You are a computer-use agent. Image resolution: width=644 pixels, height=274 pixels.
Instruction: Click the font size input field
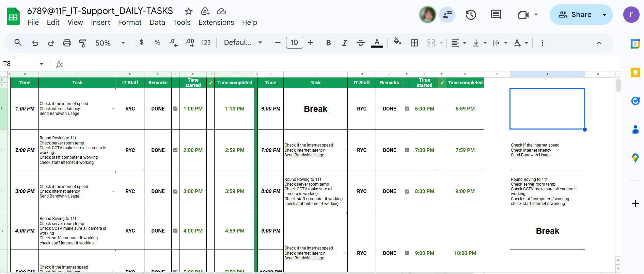tap(294, 42)
